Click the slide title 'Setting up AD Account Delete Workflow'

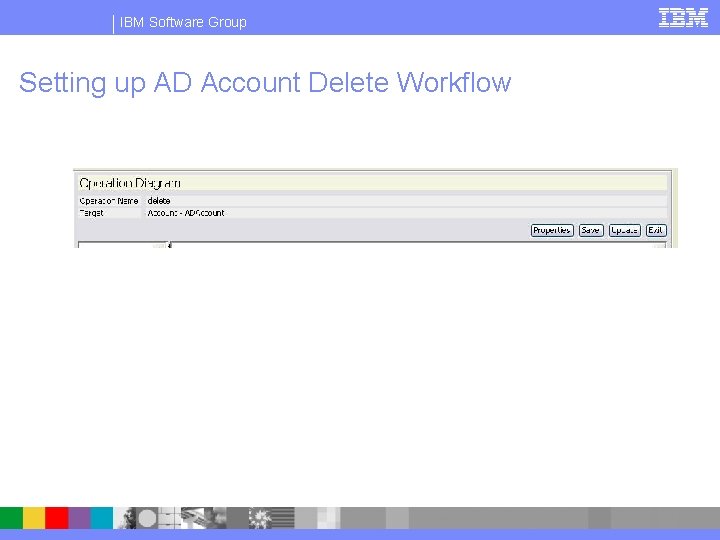click(265, 83)
